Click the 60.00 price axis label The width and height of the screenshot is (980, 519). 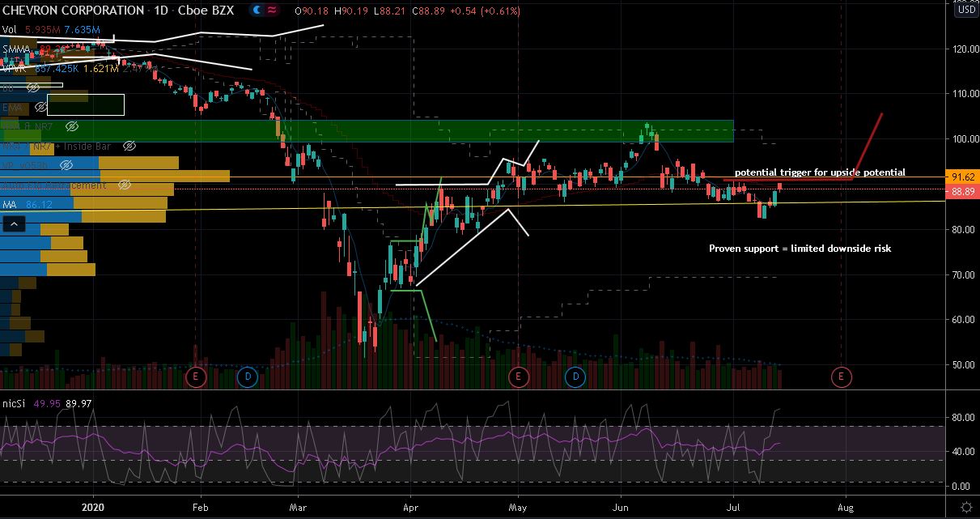[965, 320]
